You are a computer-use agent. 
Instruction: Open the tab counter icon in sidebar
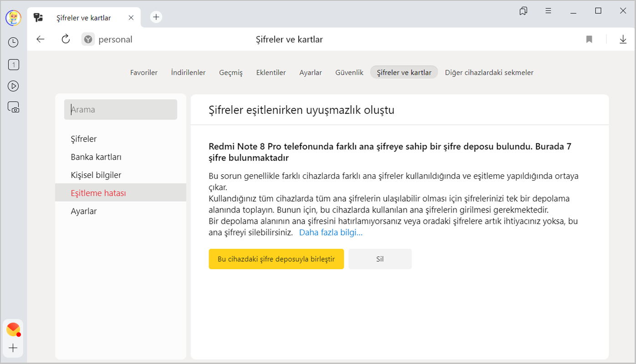(13, 65)
